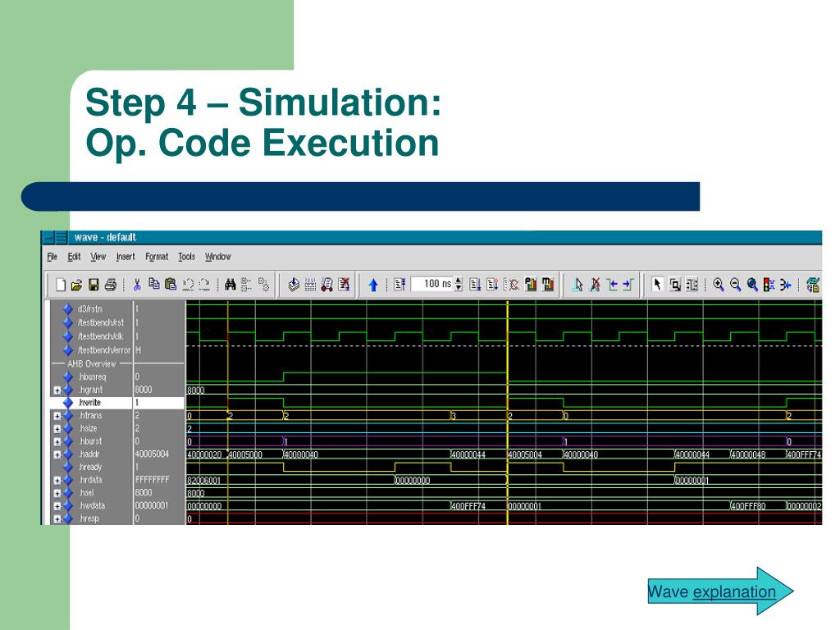The image size is (840, 630).
Task: Click the Find previous transition icon
Action: pyautogui.click(x=612, y=285)
